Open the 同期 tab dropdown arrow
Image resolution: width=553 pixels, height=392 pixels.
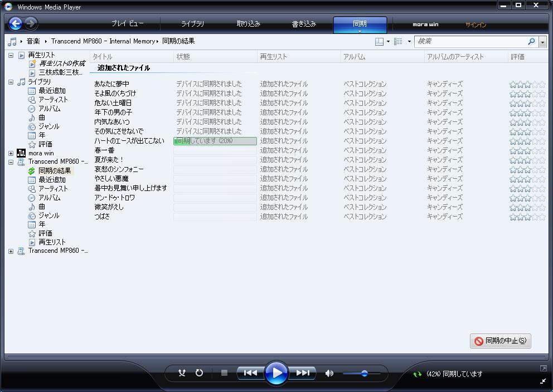[360, 31]
